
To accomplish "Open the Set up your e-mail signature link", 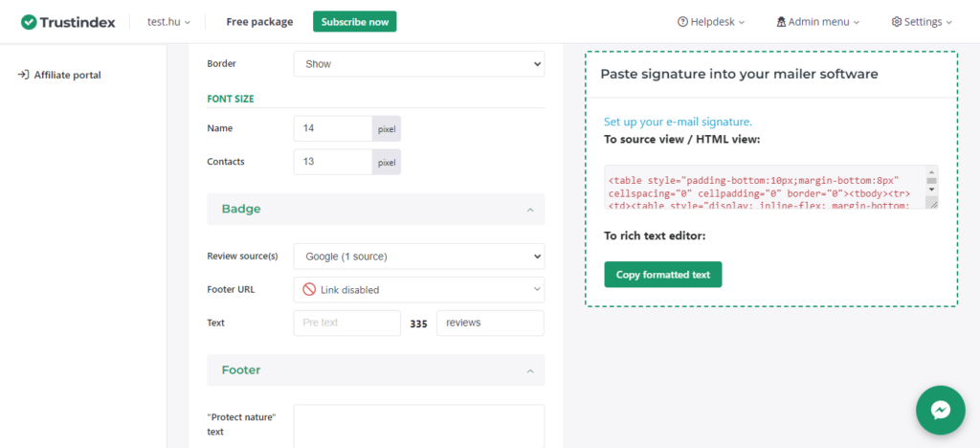I will 678,122.
